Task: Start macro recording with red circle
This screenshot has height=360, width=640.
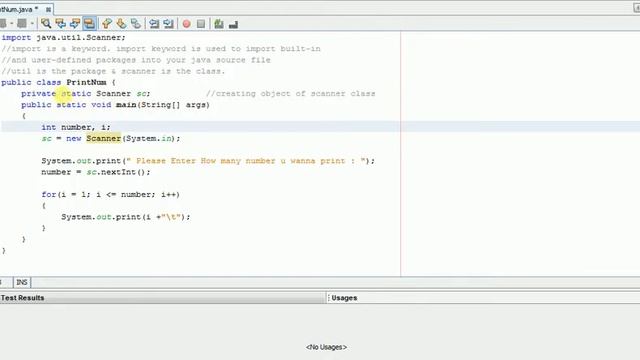Action: pyautogui.click(x=187, y=24)
